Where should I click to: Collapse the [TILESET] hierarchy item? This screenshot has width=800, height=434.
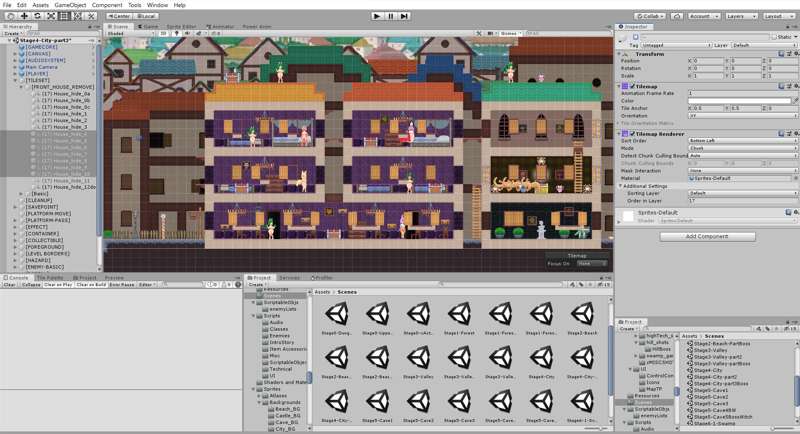16,81
